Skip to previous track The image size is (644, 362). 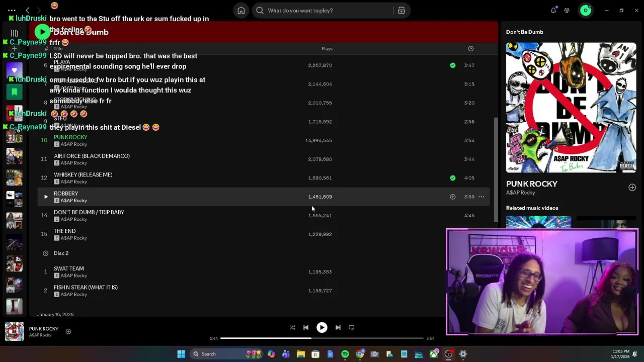(x=306, y=327)
